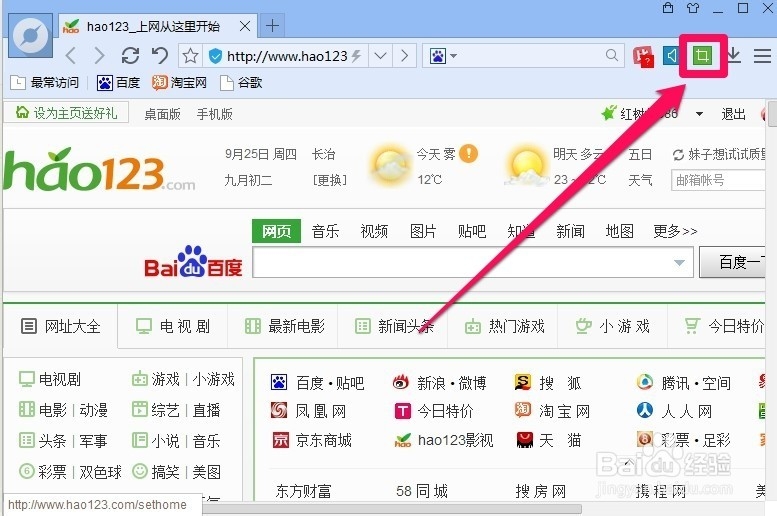This screenshot has height=516, width=777.
Task: Open a new tab with plus button
Action: point(273,26)
